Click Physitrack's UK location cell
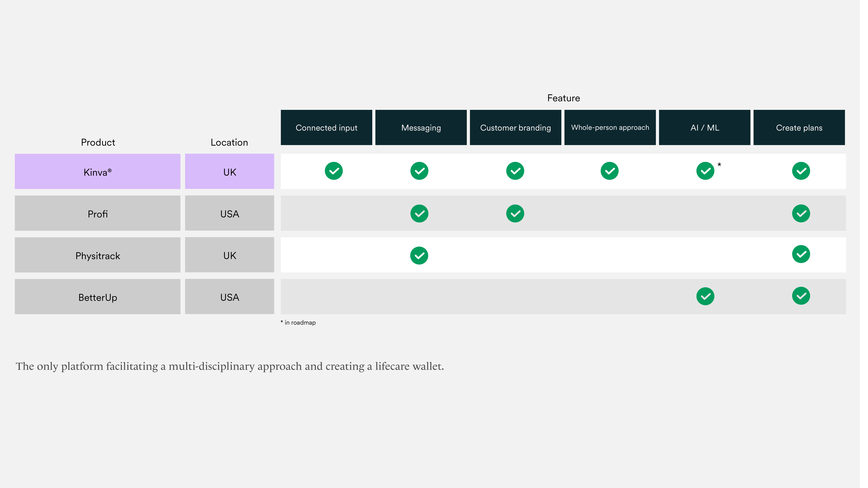The width and height of the screenshot is (868, 488). click(229, 255)
